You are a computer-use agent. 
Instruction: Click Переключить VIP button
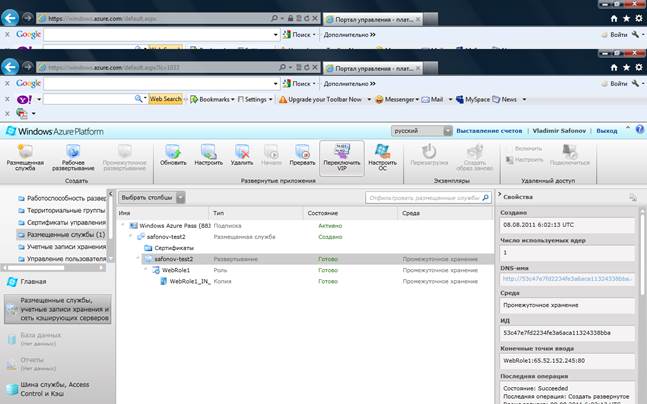point(342,158)
